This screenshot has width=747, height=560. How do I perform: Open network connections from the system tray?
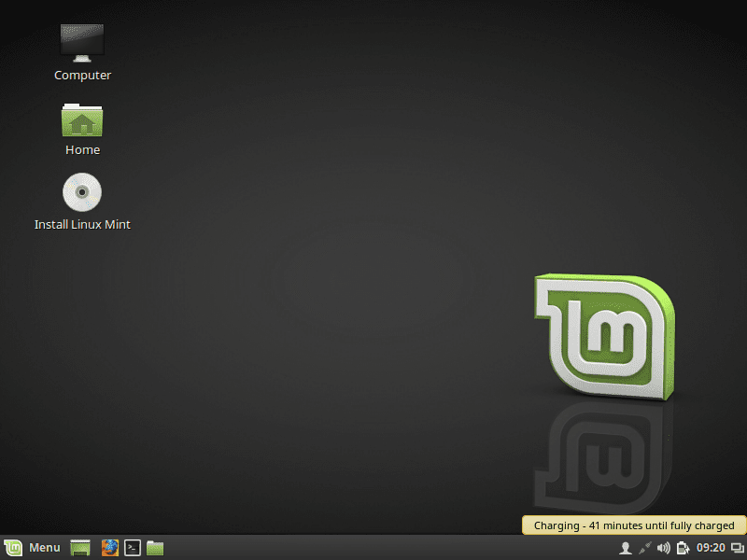tap(644, 548)
